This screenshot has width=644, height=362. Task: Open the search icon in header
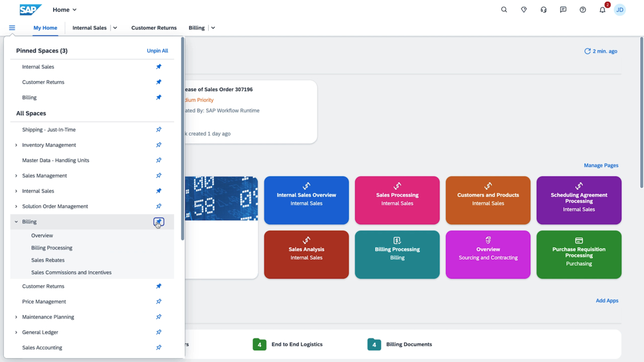tap(504, 10)
